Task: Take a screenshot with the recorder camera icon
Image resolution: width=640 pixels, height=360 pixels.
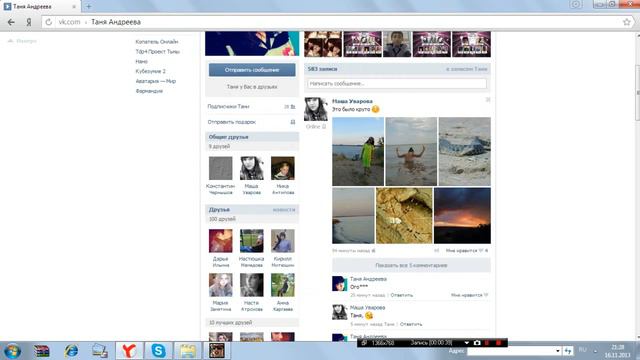Action: (x=477, y=343)
